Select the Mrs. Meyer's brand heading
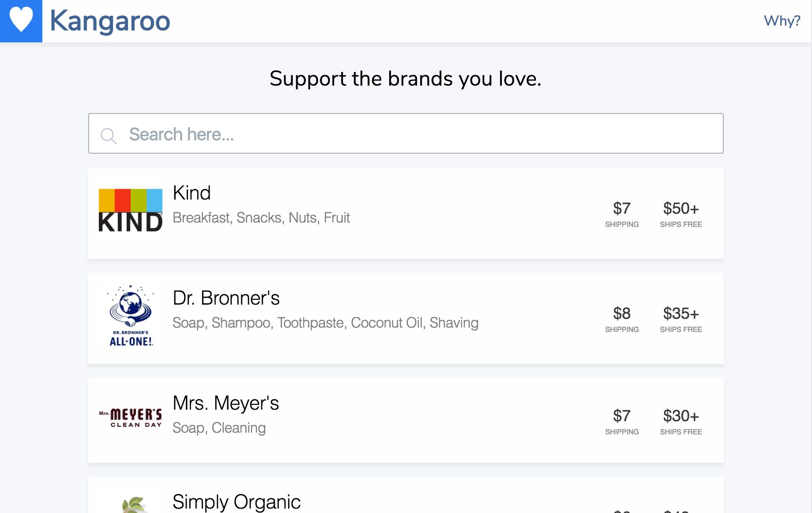 point(226,403)
